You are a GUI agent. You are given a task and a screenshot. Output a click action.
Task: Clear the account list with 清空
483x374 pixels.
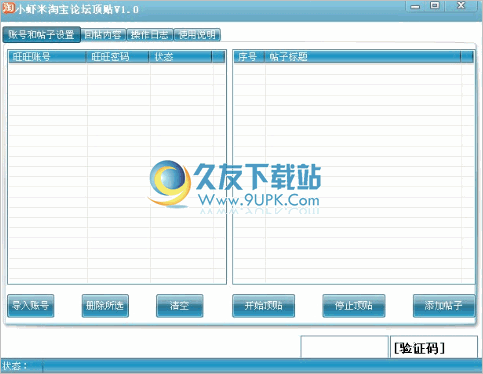coord(179,306)
